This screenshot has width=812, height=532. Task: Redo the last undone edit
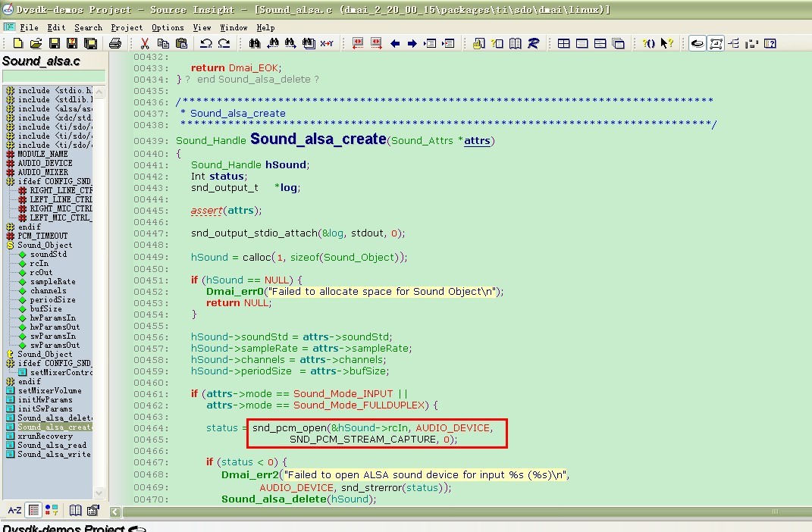(224, 43)
